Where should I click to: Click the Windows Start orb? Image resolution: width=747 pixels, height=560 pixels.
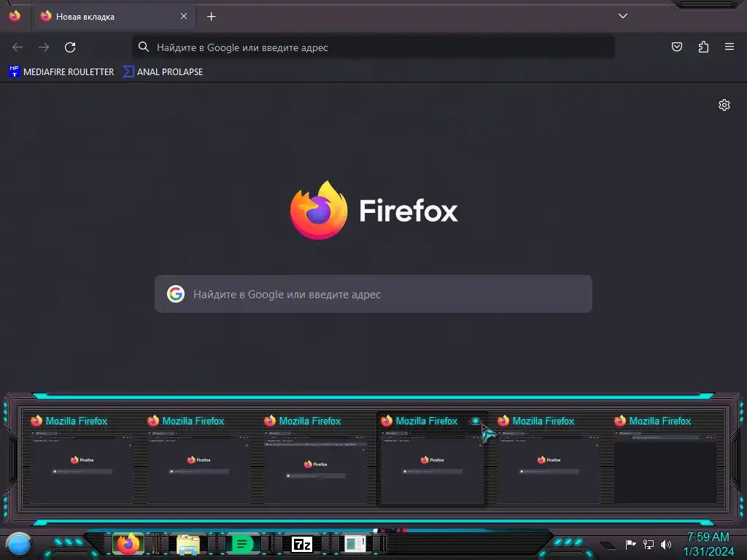(19, 544)
